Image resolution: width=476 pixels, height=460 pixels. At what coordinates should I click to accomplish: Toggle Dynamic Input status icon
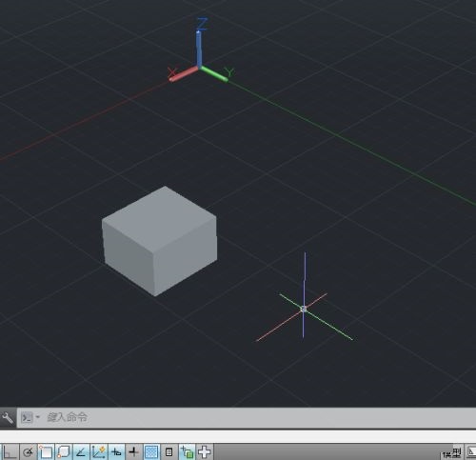[116, 451]
